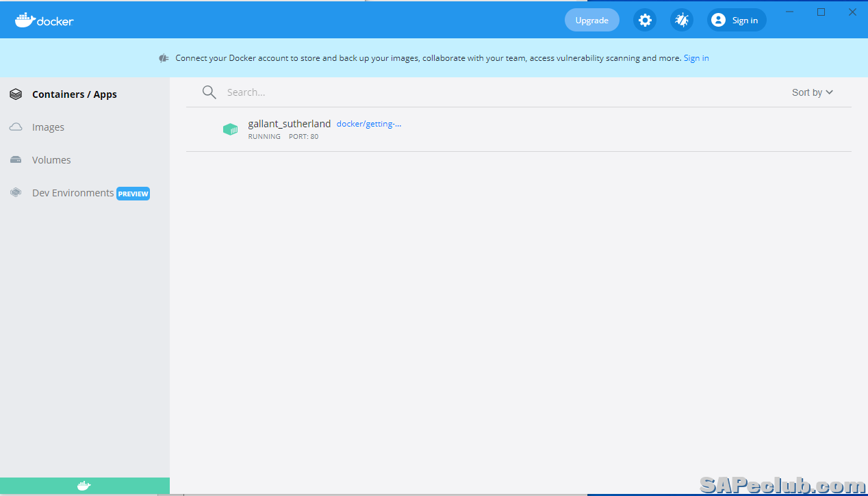
Task: Click the banner's plug icon
Action: pos(164,58)
